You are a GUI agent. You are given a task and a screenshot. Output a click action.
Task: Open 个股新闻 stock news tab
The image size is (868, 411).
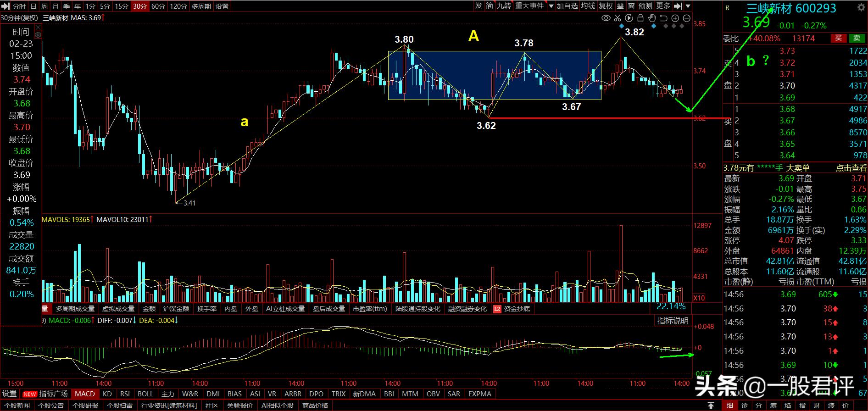(17, 405)
